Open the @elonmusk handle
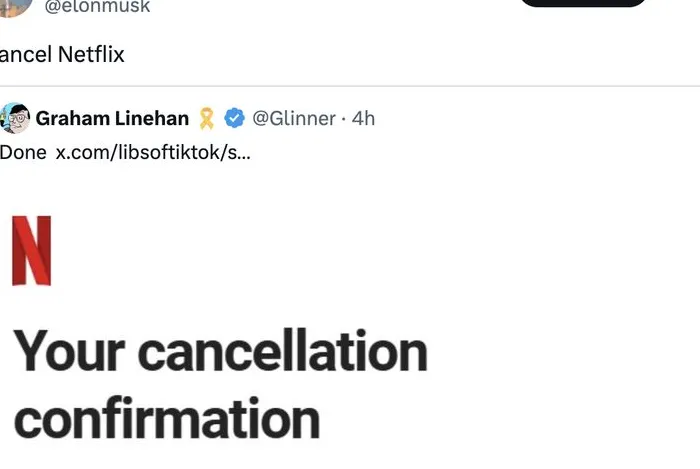The width and height of the screenshot is (700, 469). tap(97, 6)
